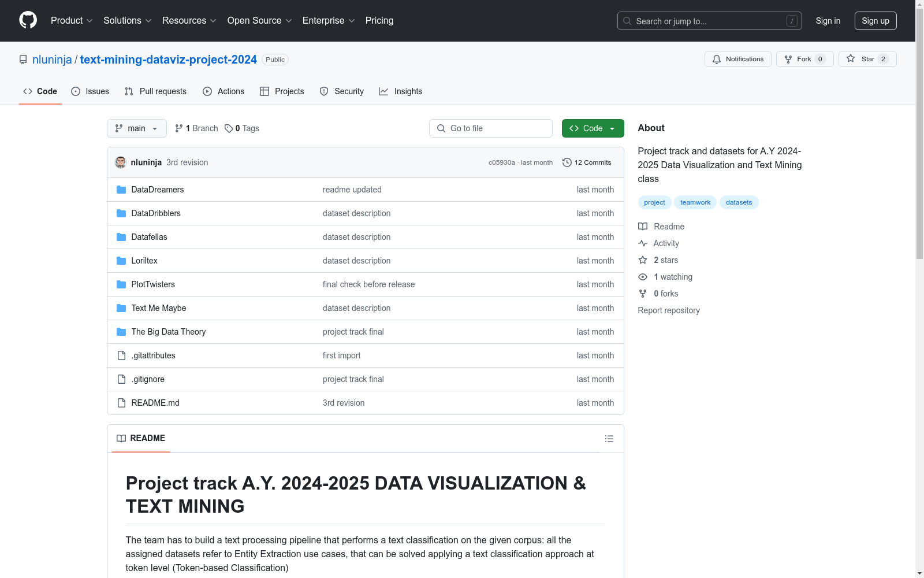This screenshot has width=924, height=578.
Task: Click the Search or jump to field
Action: [710, 21]
